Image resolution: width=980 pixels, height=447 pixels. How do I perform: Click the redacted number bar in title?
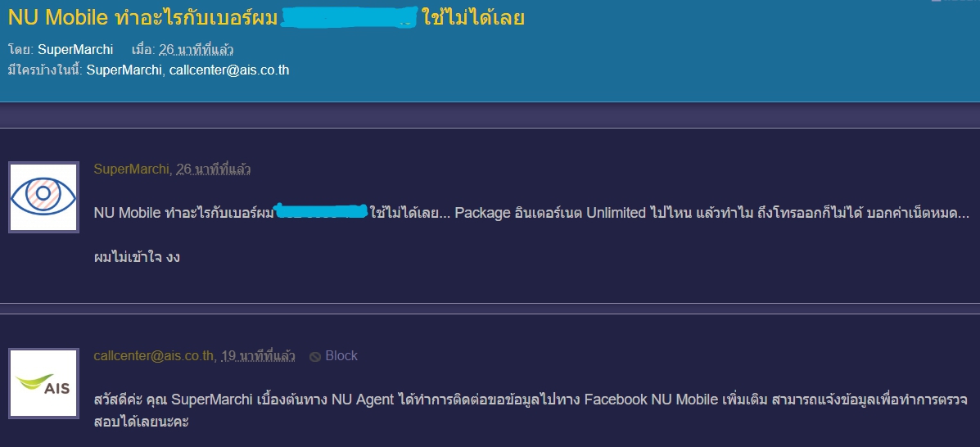349,17
